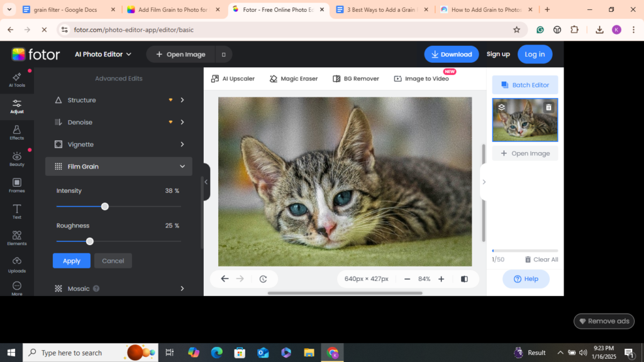Apply the film grain effect
644x362 pixels.
71,260
